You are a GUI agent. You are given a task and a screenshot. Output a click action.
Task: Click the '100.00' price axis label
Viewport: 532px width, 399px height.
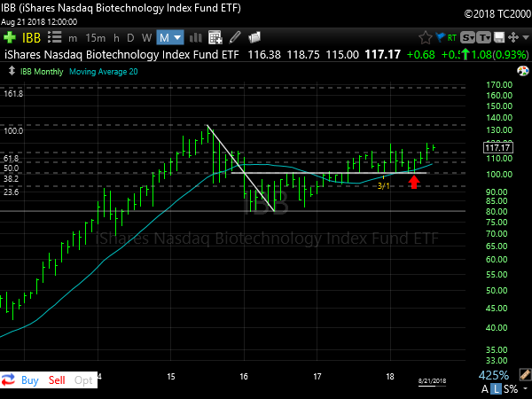(x=498, y=175)
